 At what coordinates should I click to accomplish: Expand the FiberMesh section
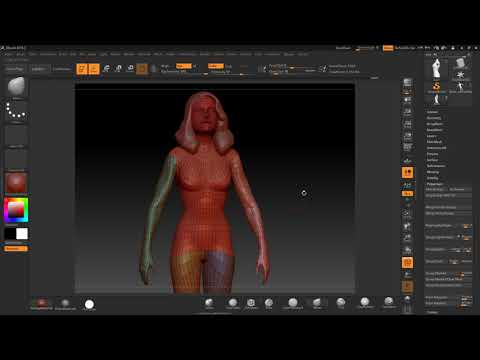pos(434,142)
